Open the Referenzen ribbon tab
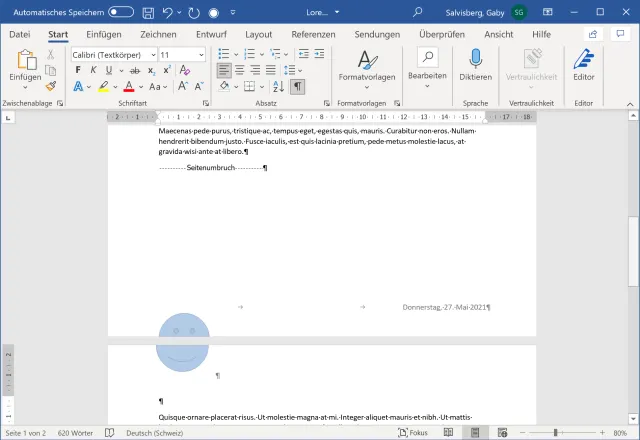 (313, 34)
